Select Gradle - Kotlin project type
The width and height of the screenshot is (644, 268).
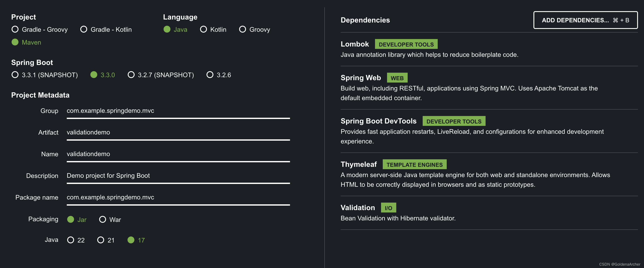[x=106, y=29]
